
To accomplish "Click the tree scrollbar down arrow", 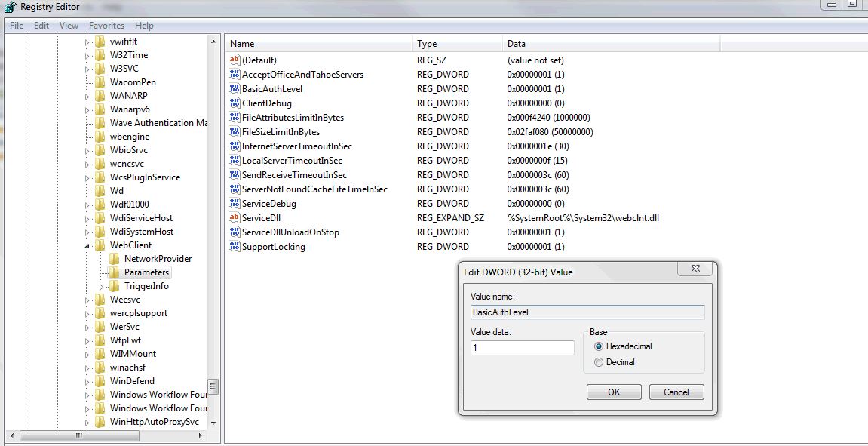I will pos(213,423).
